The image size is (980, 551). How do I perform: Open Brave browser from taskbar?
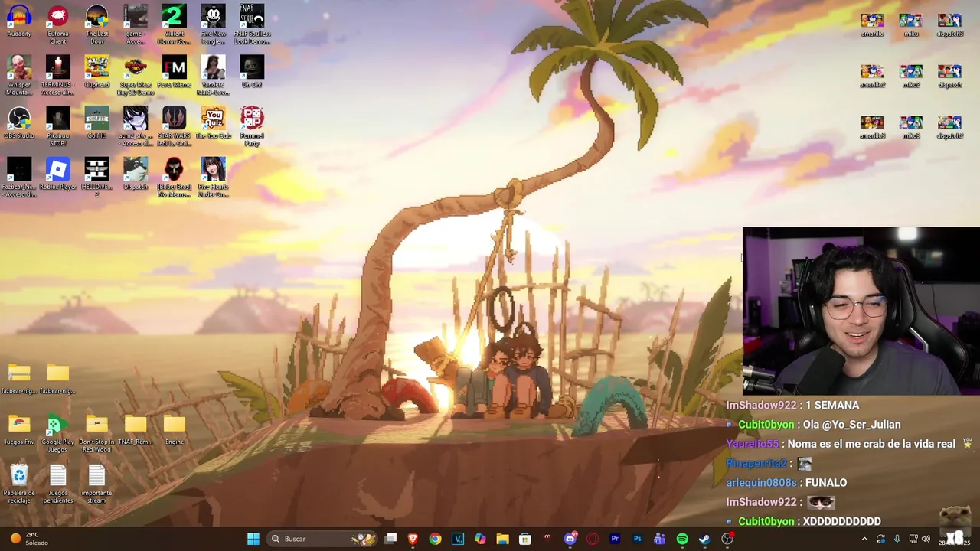[413, 539]
